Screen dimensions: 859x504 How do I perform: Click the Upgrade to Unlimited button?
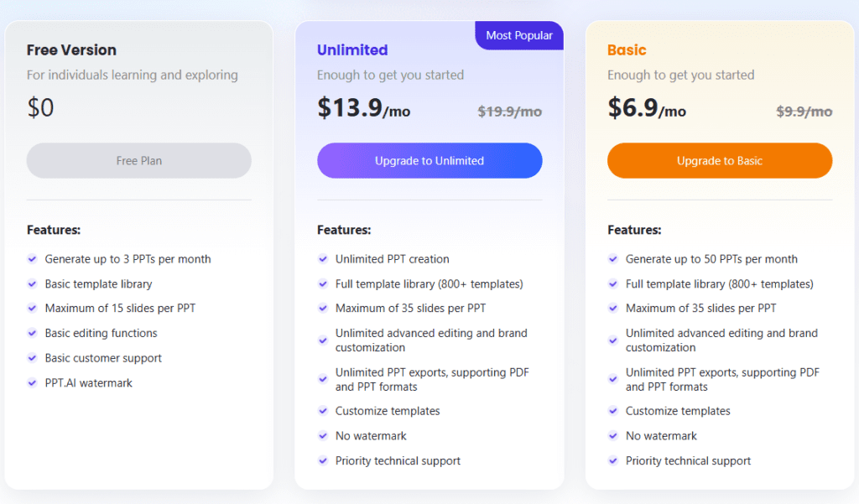(429, 160)
